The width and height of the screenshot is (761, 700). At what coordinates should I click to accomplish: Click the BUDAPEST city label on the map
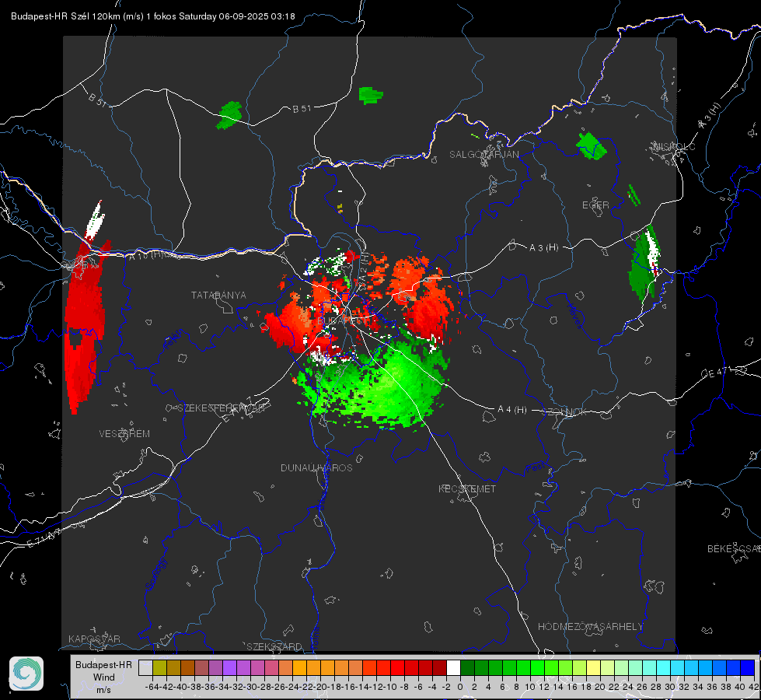[342, 321]
